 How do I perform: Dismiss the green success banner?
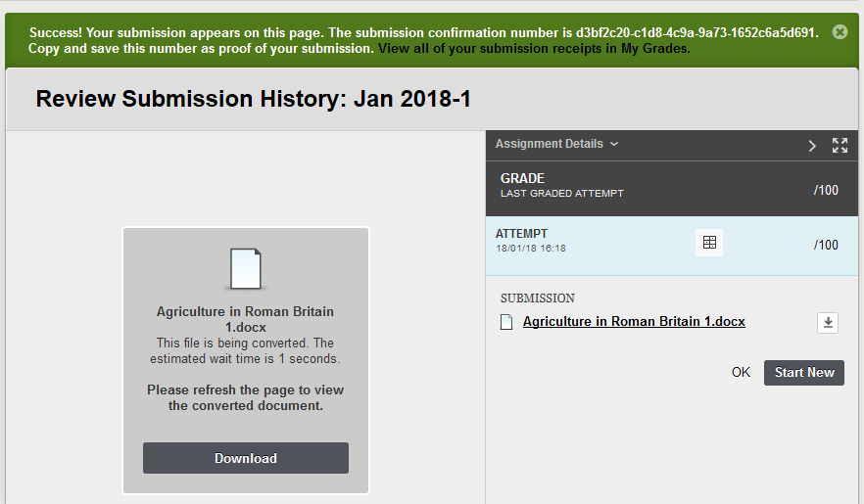click(x=840, y=32)
